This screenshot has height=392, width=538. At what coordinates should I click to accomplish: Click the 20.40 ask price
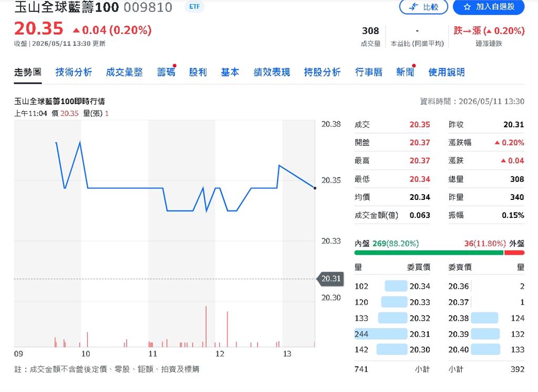click(x=458, y=350)
